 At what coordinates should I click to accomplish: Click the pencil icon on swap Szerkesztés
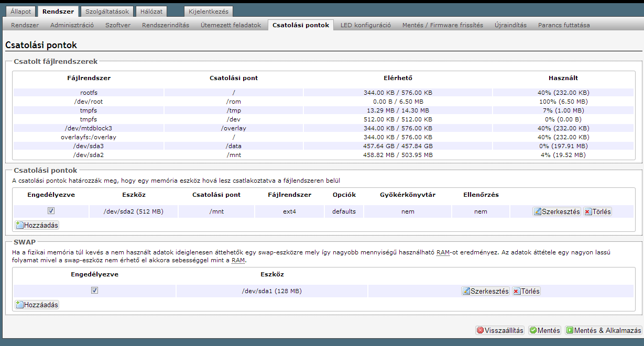coord(466,292)
